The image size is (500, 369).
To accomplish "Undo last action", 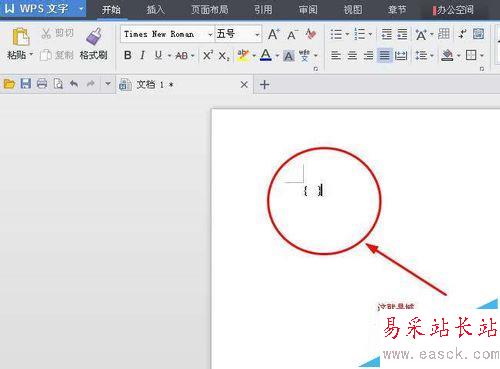I will pos(74,84).
